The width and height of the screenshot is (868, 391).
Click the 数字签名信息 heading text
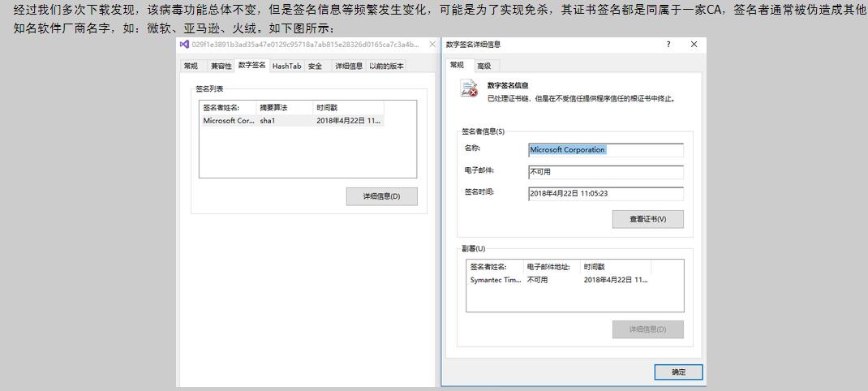pyautogui.click(x=508, y=86)
